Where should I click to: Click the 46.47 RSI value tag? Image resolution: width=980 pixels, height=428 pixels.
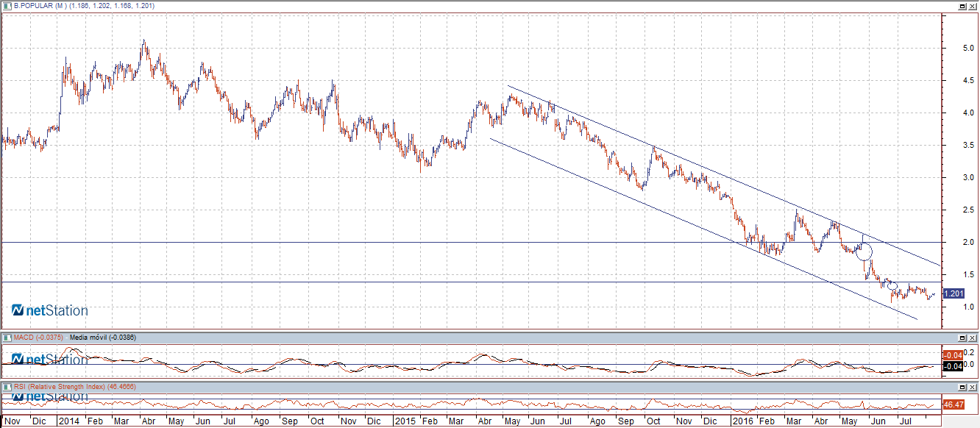954,404
